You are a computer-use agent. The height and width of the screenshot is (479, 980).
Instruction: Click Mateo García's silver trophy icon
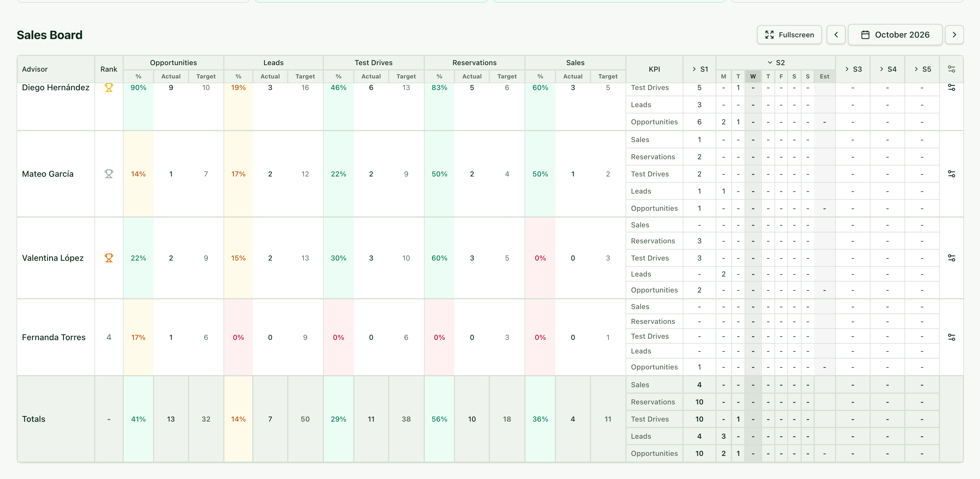109,174
